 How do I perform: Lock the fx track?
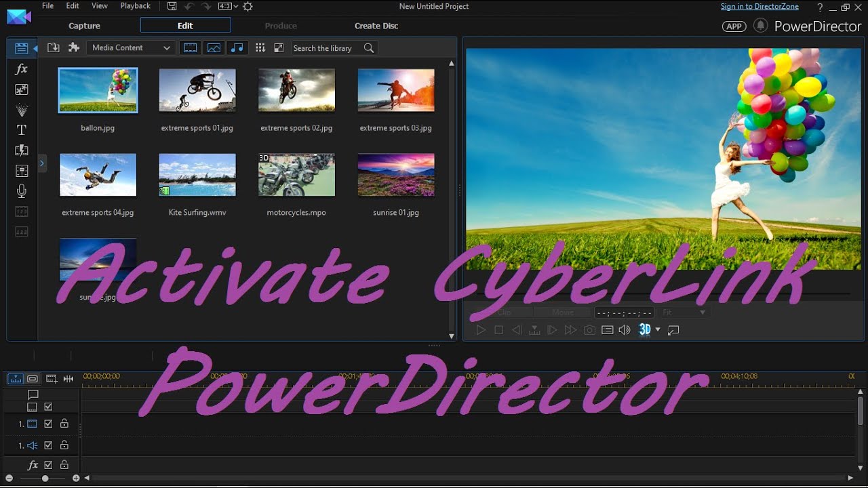click(64, 465)
